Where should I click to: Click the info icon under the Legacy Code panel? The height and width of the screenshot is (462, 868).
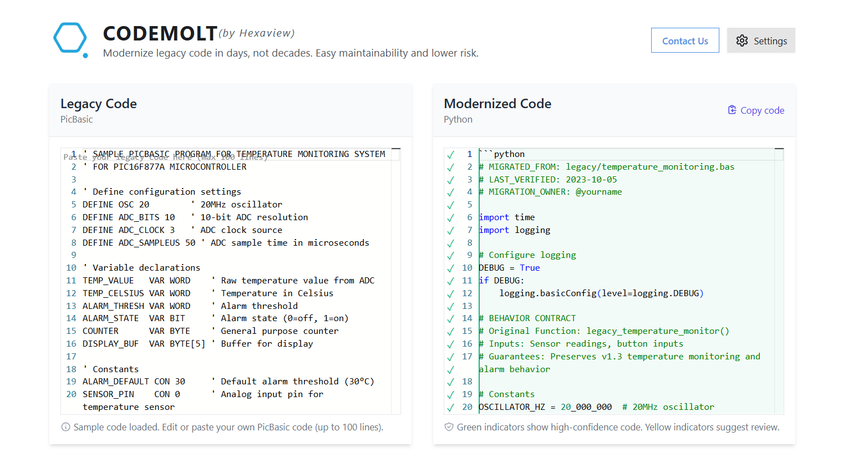coord(66,427)
